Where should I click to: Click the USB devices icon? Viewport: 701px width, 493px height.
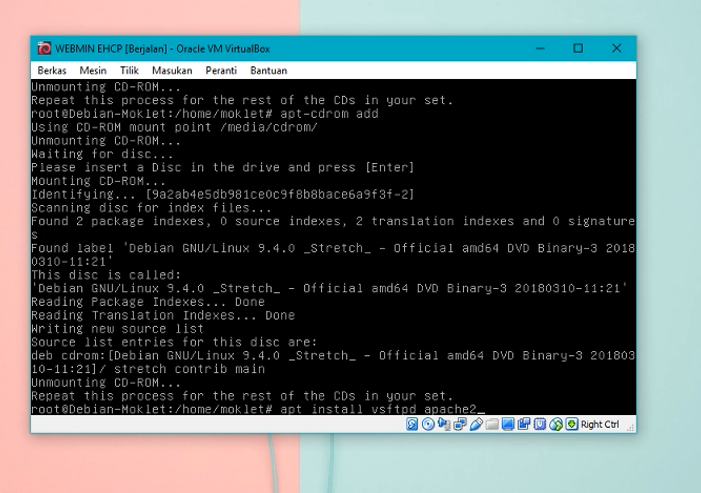click(476, 424)
